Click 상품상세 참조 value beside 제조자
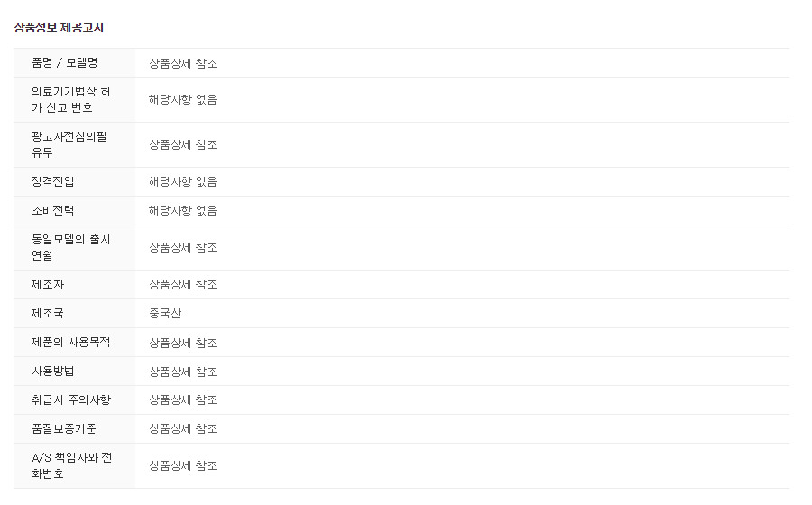 [183, 285]
